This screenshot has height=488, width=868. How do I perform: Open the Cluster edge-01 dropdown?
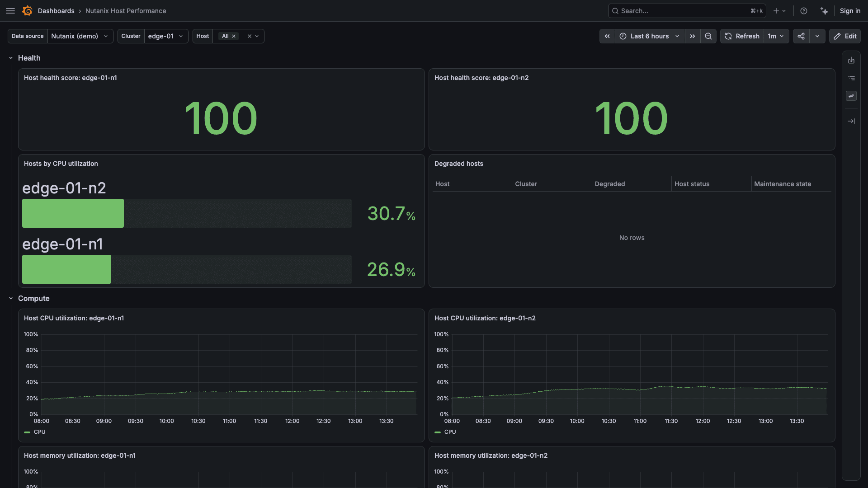point(166,36)
